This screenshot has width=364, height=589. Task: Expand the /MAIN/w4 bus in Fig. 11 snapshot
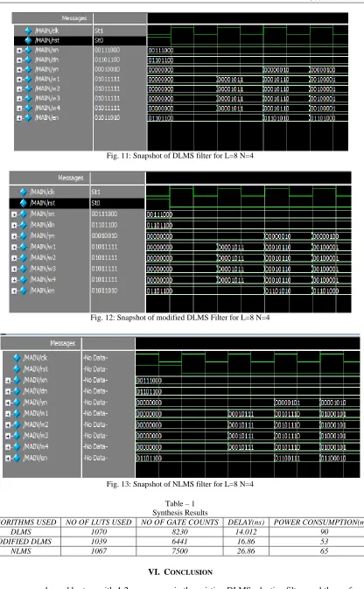(x=19, y=109)
